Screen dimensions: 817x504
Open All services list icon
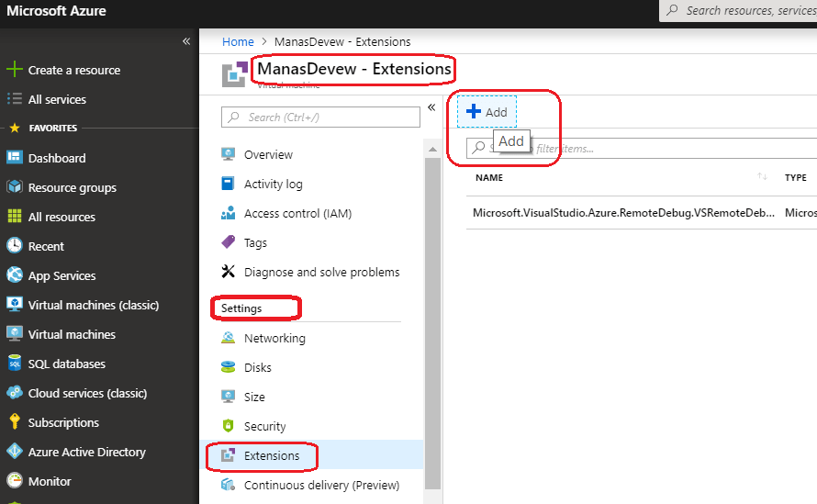point(15,99)
